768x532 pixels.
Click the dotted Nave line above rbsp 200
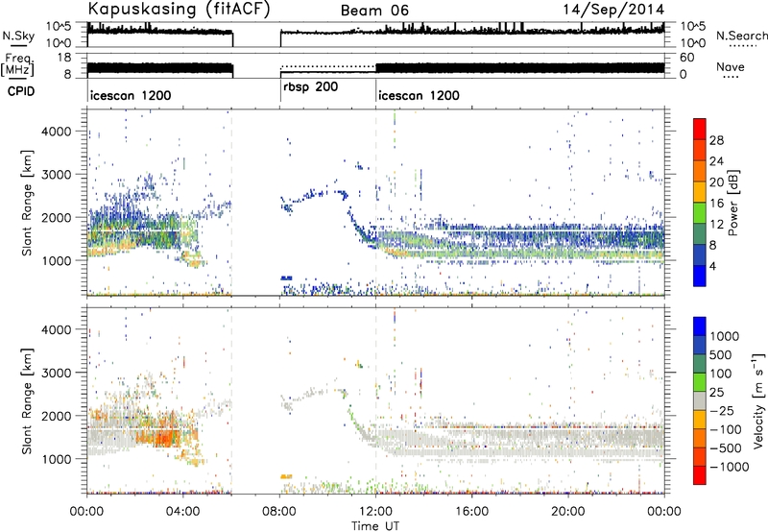click(328, 66)
